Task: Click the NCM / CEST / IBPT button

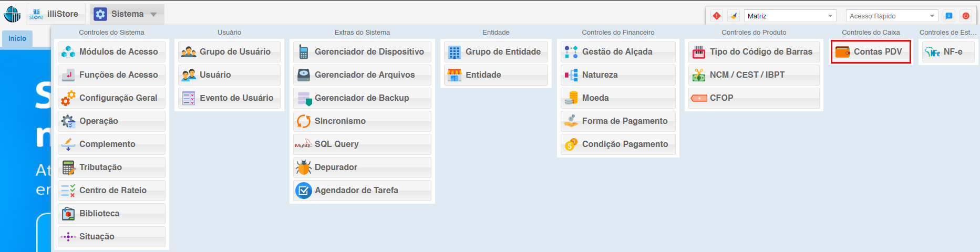Action: [x=754, y=75]
